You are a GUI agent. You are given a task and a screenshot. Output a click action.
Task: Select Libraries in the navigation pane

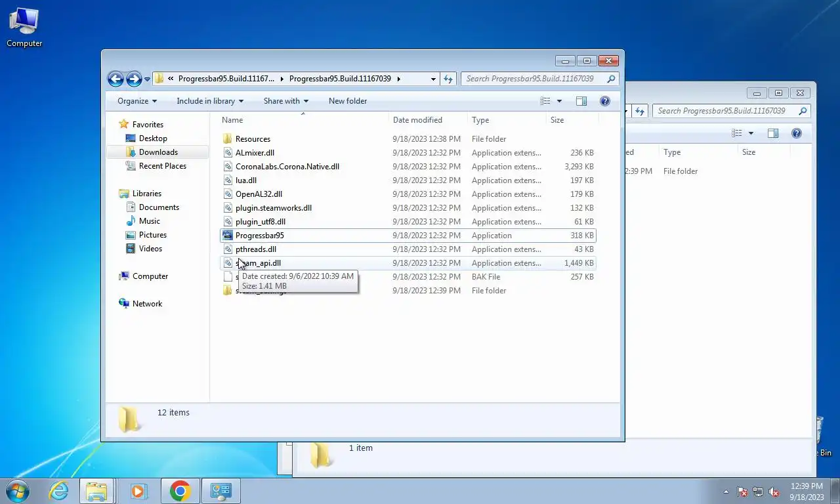coord(146,194)
